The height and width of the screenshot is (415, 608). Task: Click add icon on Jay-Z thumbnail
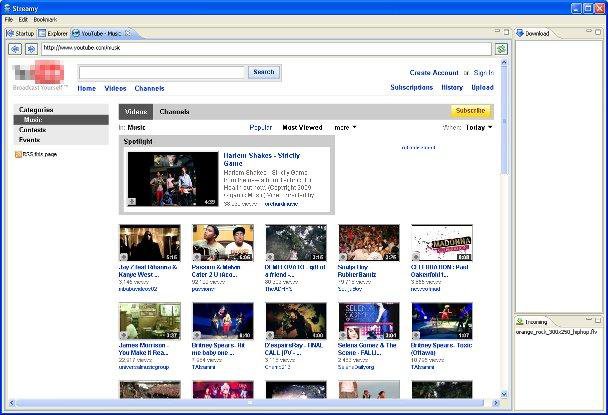click(x=123, y=257)
